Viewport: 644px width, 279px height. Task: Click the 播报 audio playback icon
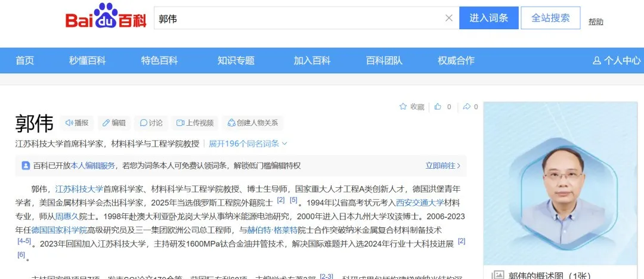pos(70,123)
